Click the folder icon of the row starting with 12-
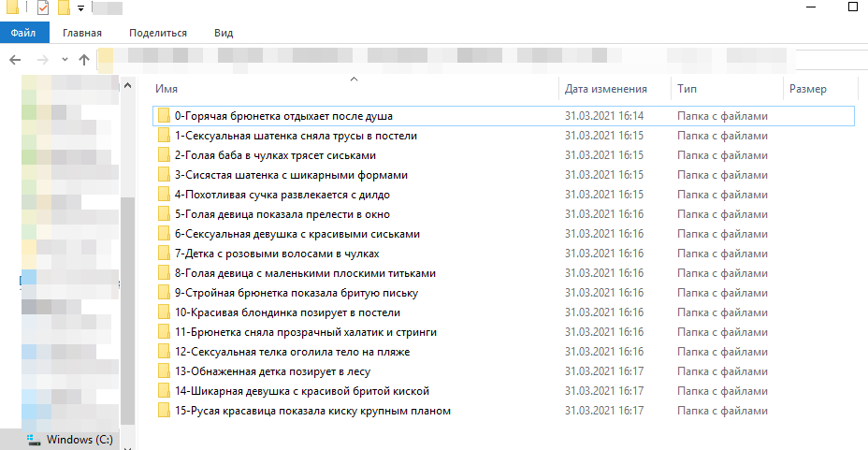Screen dimensions: 868x450 [x=164, y=352]
